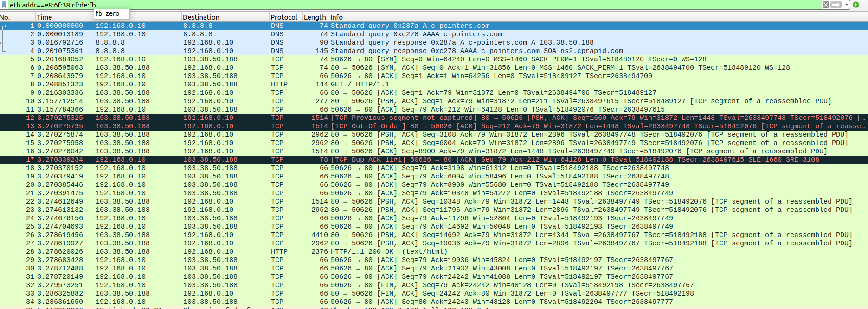This screenshot has height=309, width=868.
Task: Open the recent display filters dropdown
Action: point(847,5)
